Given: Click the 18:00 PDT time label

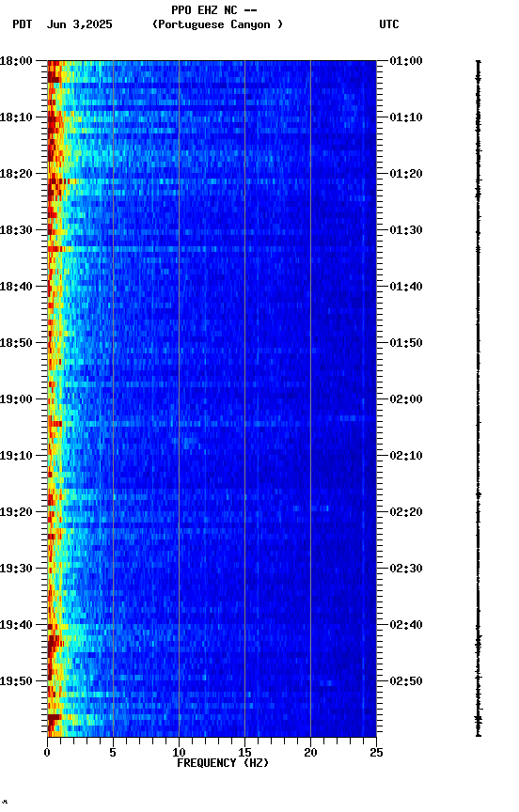Looking at the screenshot, I should pyautogui.click(x=16, y=61).
